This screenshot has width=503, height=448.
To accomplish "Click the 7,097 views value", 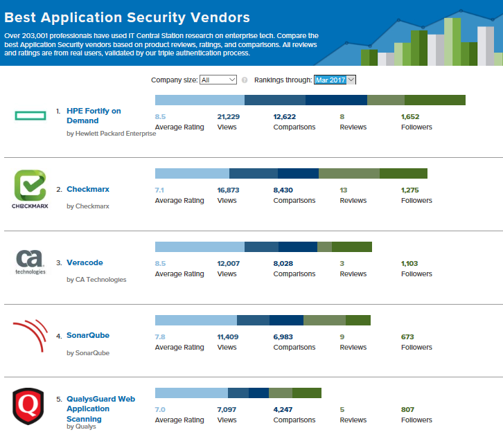I will pyautogui.click(x=227, y=410).
